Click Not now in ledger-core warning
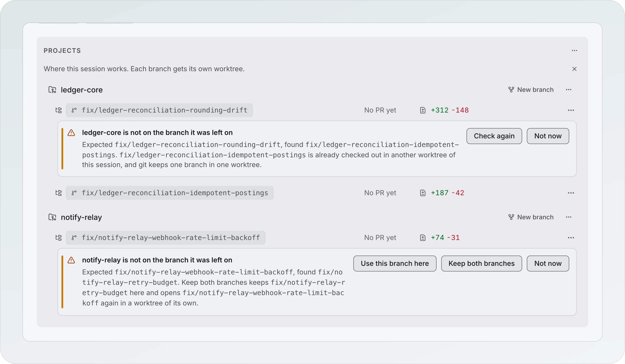The height and width of the screenshot is (364, 625). point(548,136)
